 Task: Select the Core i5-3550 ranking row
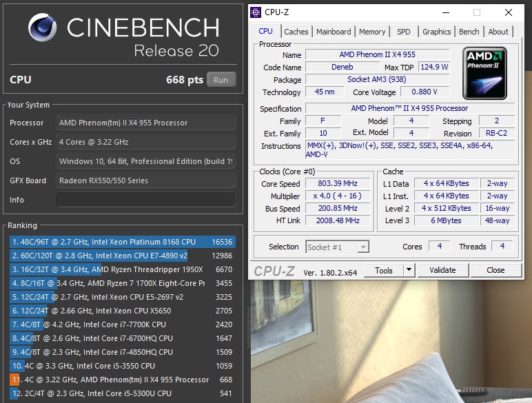coord(123,366)
